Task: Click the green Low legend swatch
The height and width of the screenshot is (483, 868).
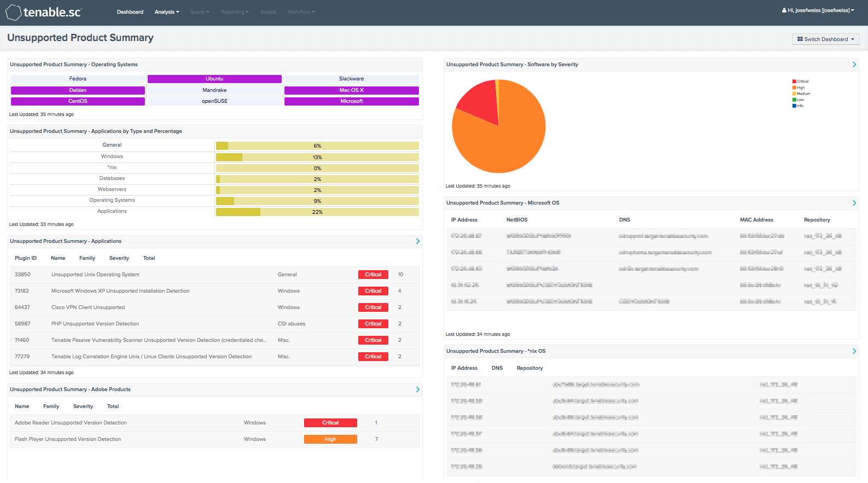Action: tap(794, 100)
